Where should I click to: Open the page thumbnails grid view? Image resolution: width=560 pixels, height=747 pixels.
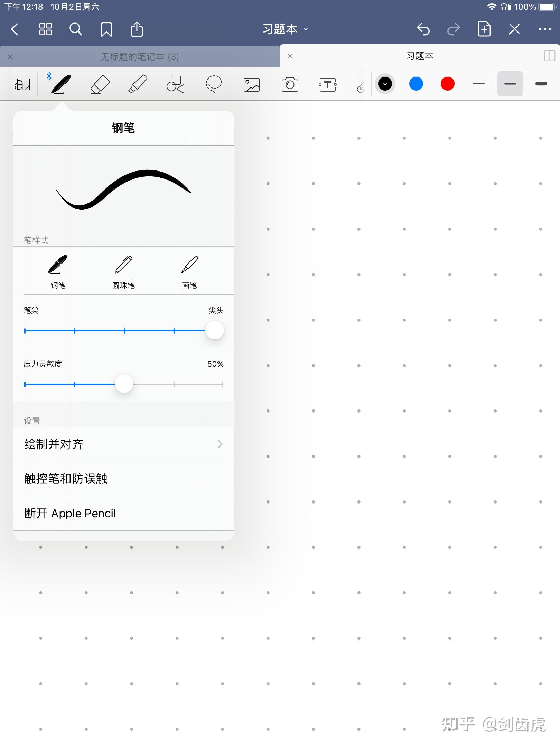(45, 29)
